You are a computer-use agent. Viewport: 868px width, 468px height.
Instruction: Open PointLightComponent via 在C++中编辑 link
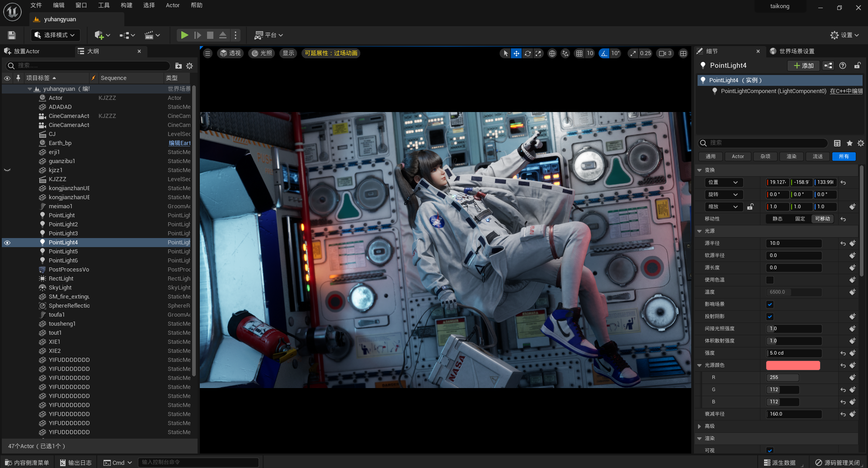pyautogui.click(x=847, y=91)
